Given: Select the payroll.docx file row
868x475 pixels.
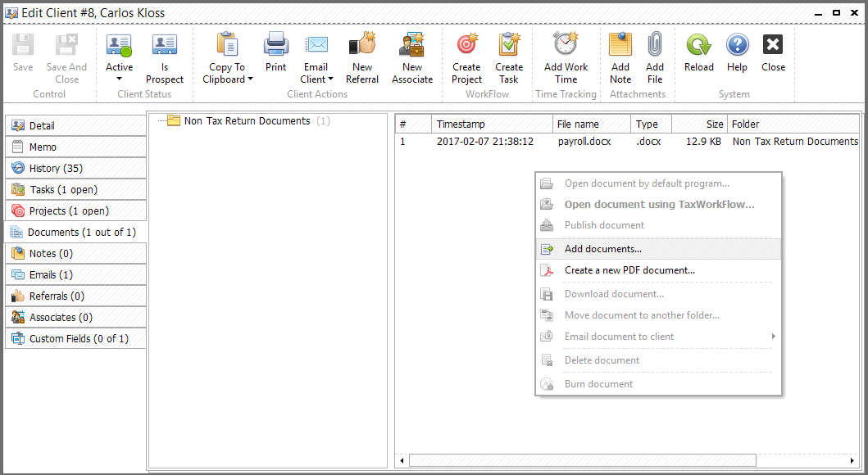Looking at the screenshot, I should (628, 142).
